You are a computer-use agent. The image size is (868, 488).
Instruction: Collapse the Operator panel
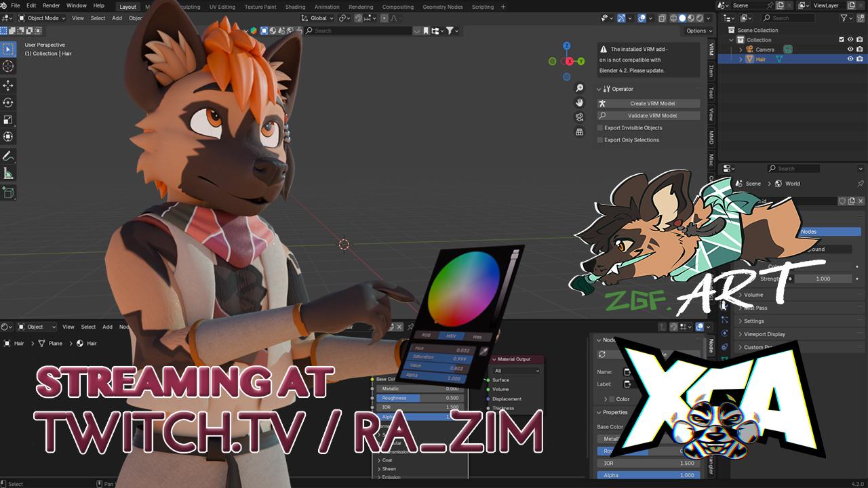tap(599, 89)
